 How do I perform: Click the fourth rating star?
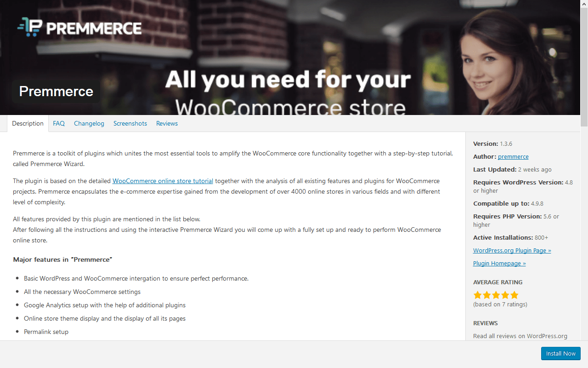click(505, 295)
